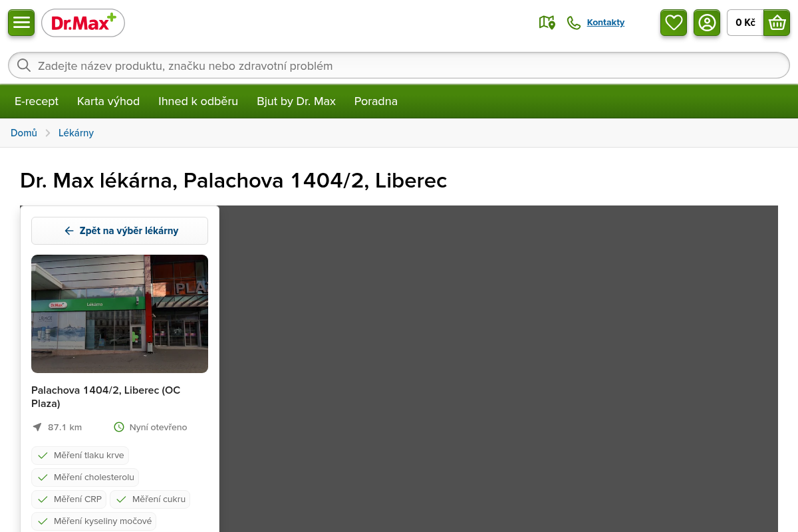The image size is (798, 532).
Task: Click the Měření kyseliny močové service label
Action: [x=103, y=521]
